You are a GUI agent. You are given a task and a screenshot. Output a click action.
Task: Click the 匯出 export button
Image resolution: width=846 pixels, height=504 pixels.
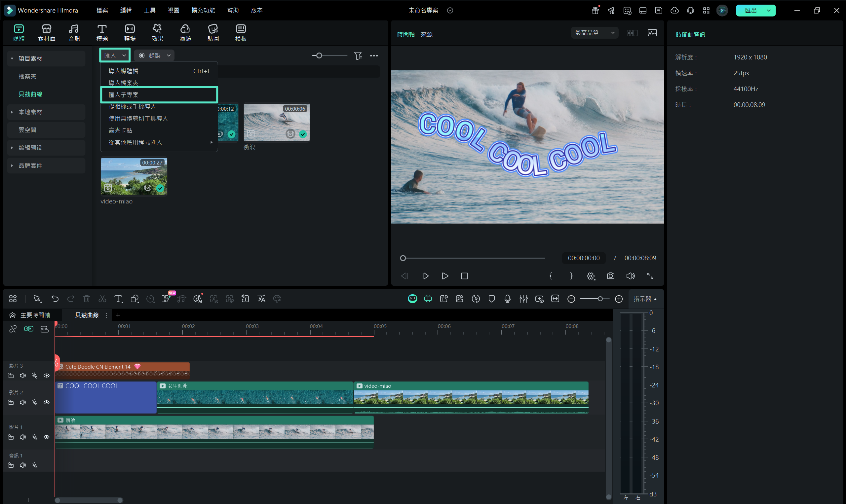pos(751,10)
